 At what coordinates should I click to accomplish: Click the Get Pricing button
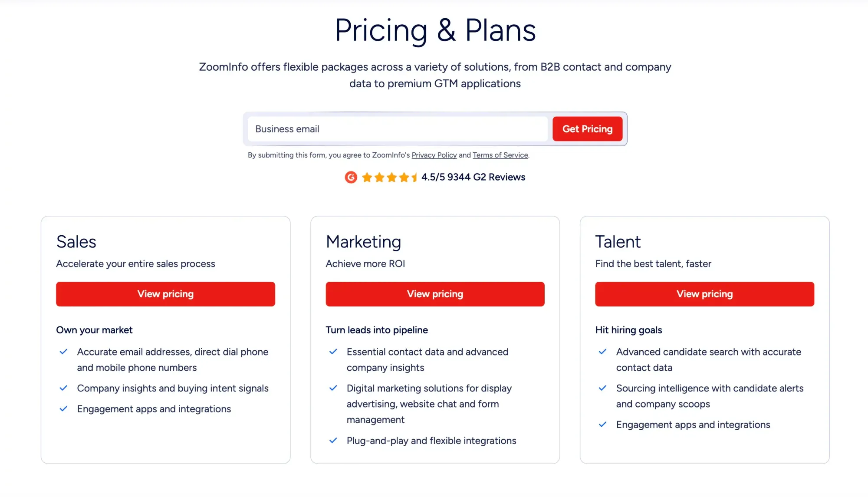pyautogui.click(x=587, y=129)
